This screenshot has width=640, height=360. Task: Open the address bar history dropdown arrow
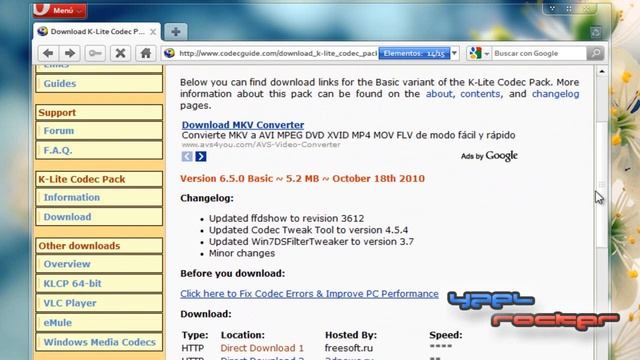(454, 53)
